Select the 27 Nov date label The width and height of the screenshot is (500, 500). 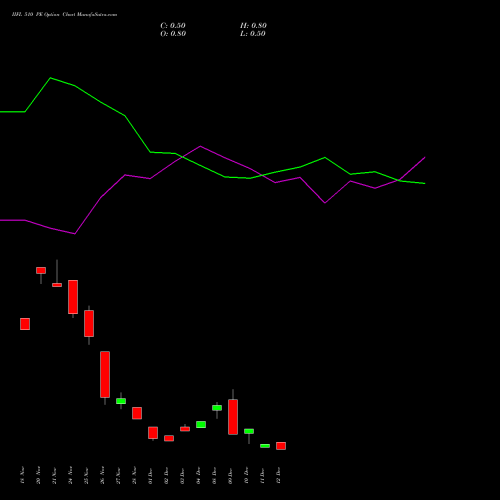(118, 475)
